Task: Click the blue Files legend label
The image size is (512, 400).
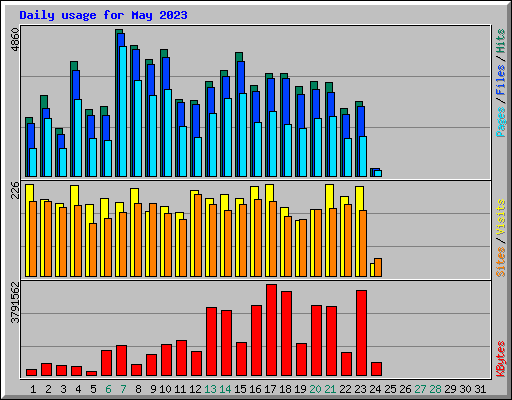Action: point(501,80)
